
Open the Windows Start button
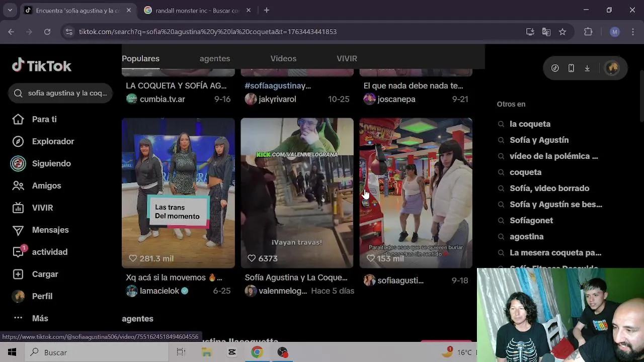pos(12,352)
